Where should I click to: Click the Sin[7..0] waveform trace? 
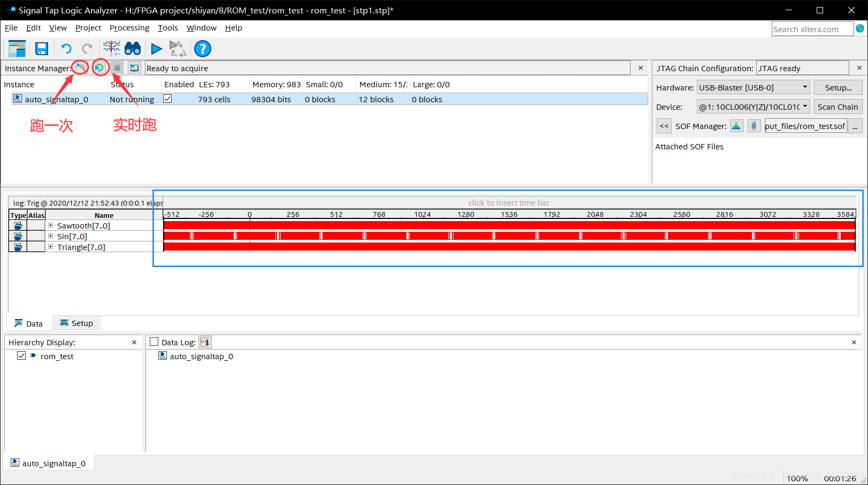pos(509,236)
